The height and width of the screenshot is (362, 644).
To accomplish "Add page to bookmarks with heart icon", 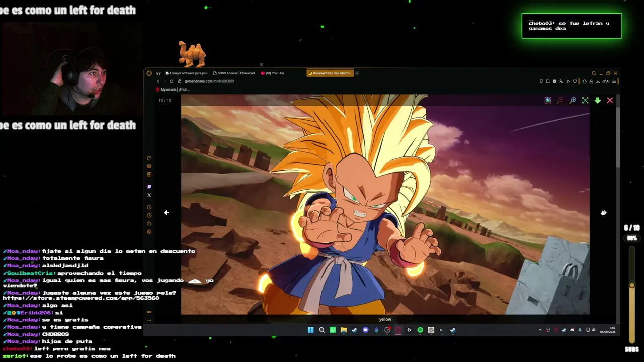I will (575, 81).
